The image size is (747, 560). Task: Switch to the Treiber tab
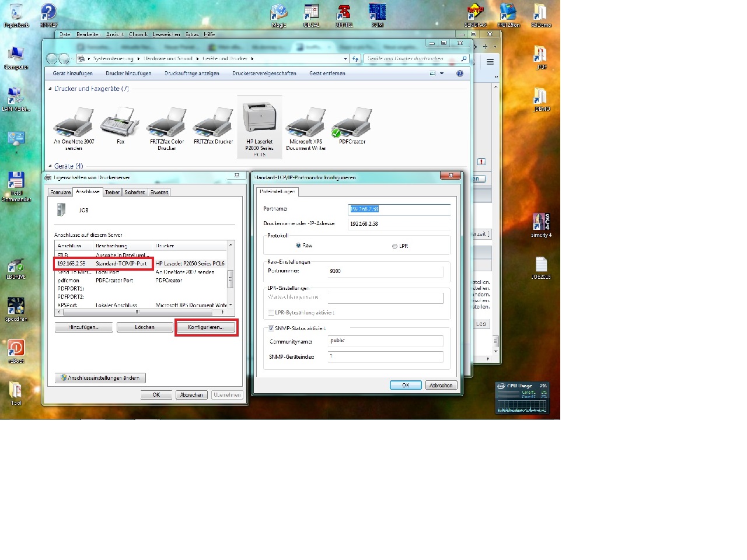(112, 192)
